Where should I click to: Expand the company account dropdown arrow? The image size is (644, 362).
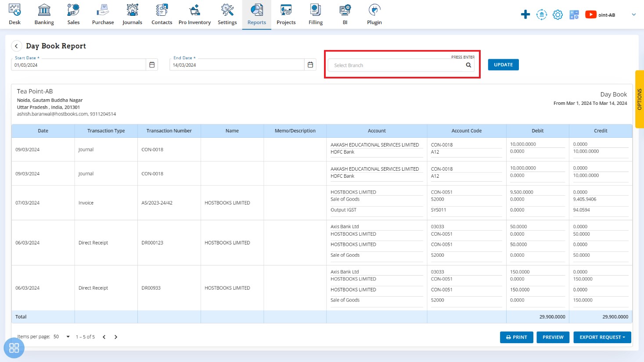pos(633,14)
